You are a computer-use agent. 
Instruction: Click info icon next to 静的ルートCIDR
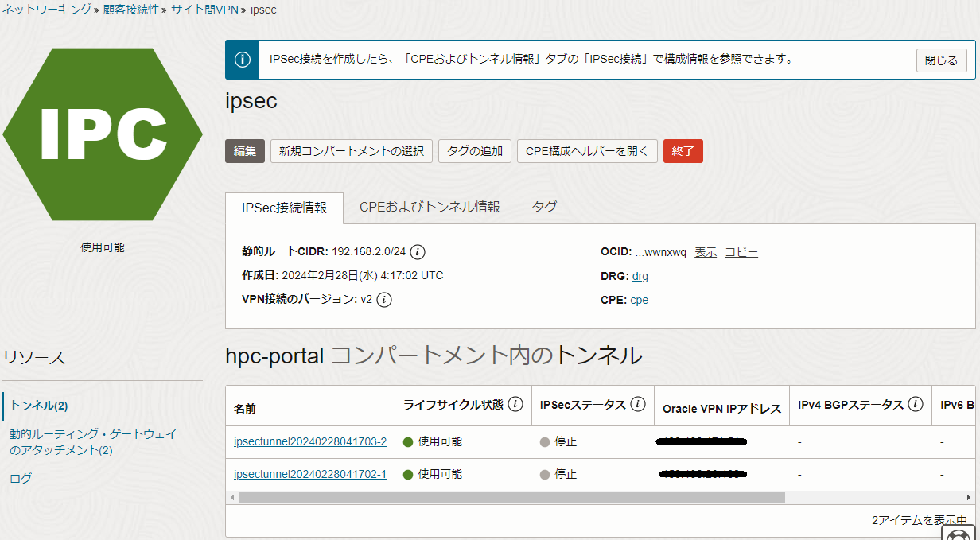(418, 252)
